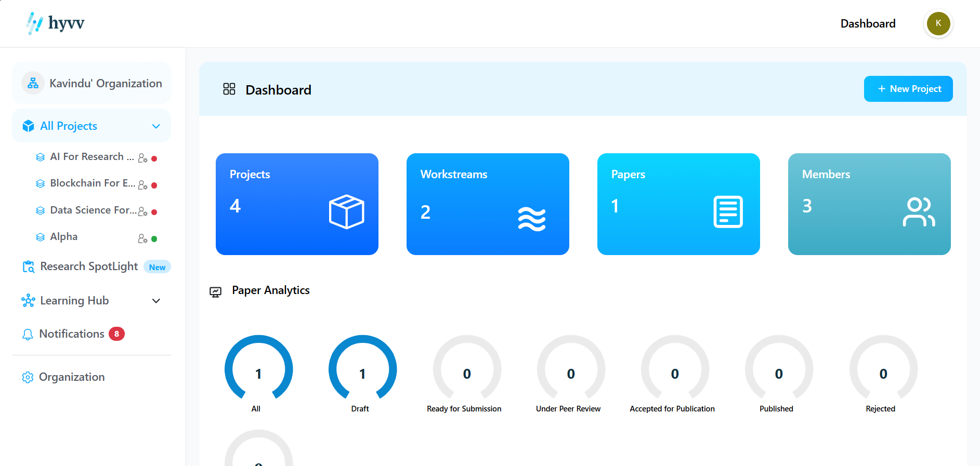This screenshot has height=466, width=980.
Task: Open Blockchain For E... project
Action: pos(93,183)
